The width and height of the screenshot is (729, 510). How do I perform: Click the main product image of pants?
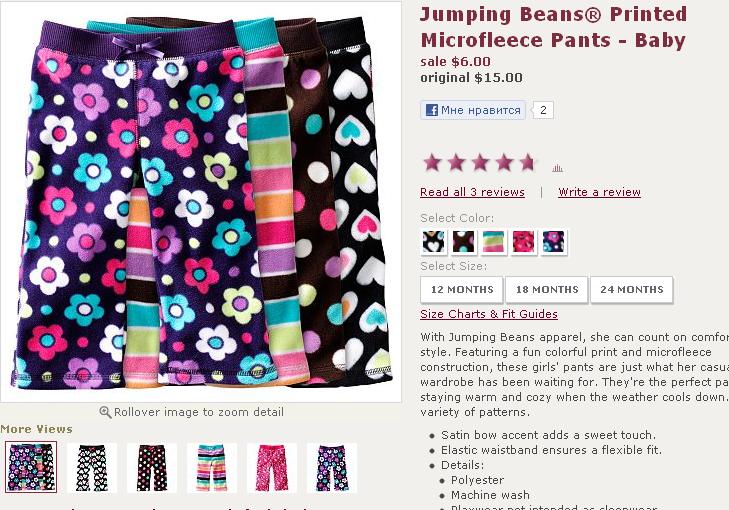pyautogui.click(x=201, y=202)
